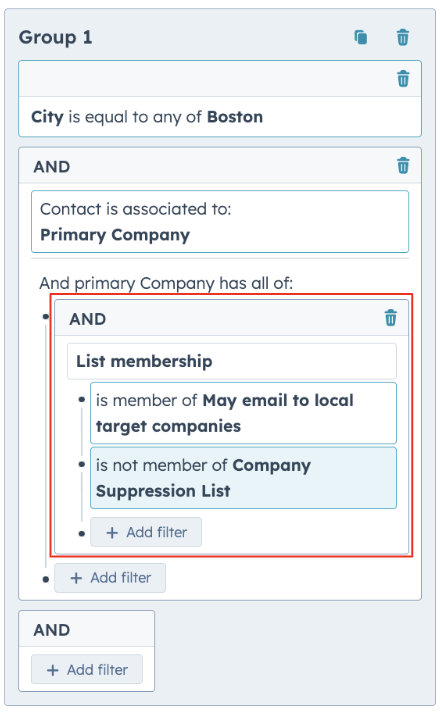This screenshot has width=440, height=716.
Task: Click the AND header of the nested list block
Action: pyautogui.click(x=88, y=319)
